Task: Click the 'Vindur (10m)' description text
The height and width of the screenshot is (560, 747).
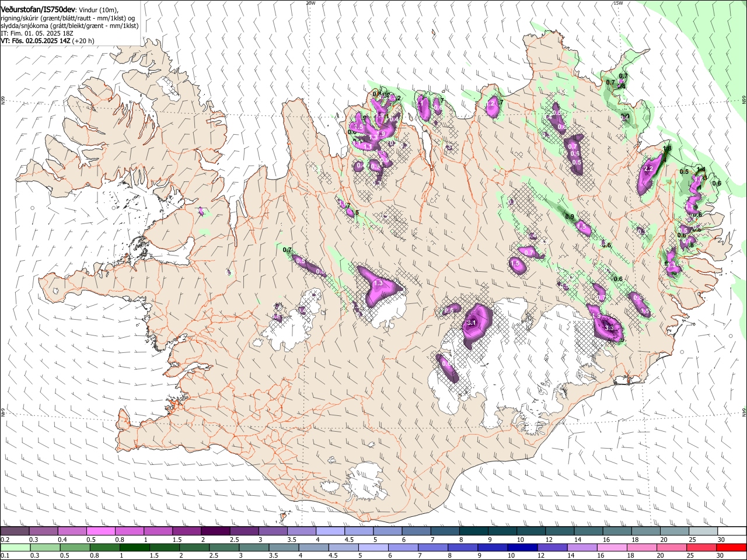Action: (x=98, y=10)
